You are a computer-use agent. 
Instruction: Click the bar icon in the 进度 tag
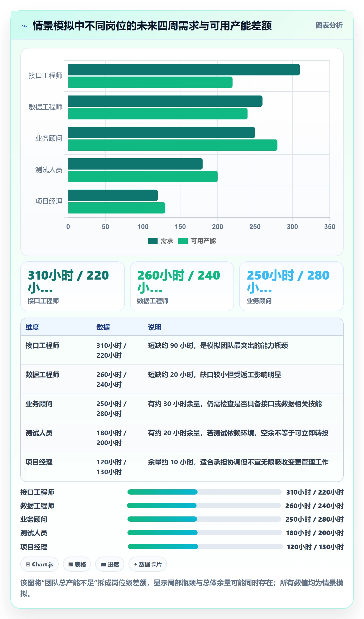103,565
